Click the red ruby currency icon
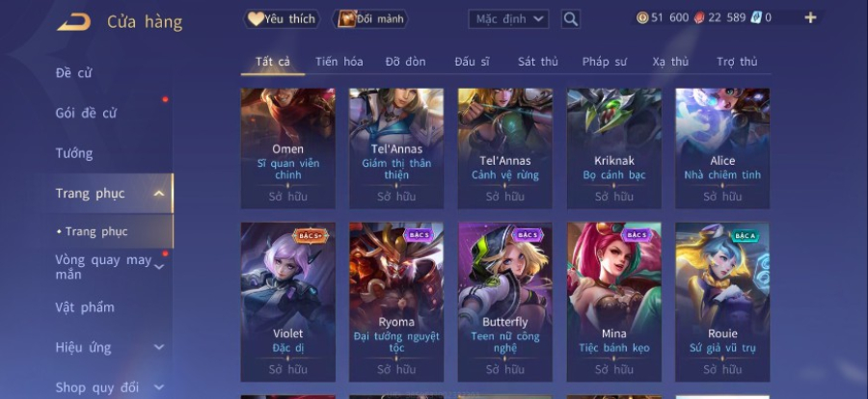This screenshot has height=399, width=868. [x=699, y=17]
